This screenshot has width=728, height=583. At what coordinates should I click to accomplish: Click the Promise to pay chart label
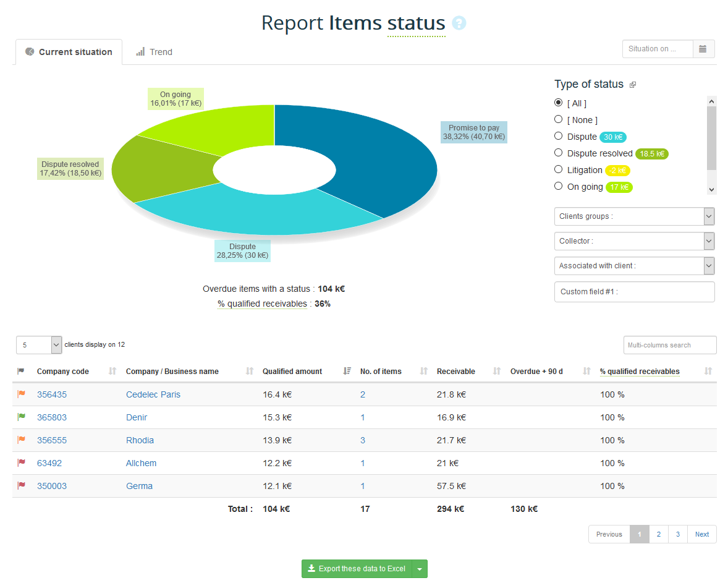click(473, 132)
